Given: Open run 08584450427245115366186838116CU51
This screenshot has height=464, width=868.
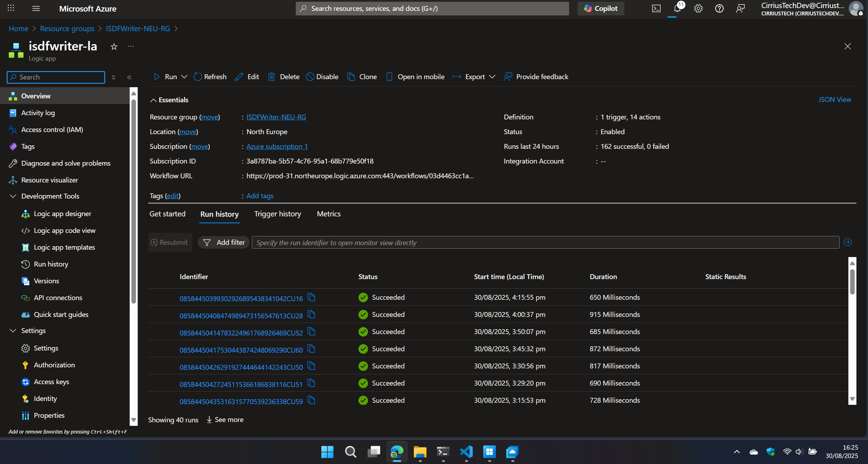Looking at the screenshot, I should (x=241, y=384).
